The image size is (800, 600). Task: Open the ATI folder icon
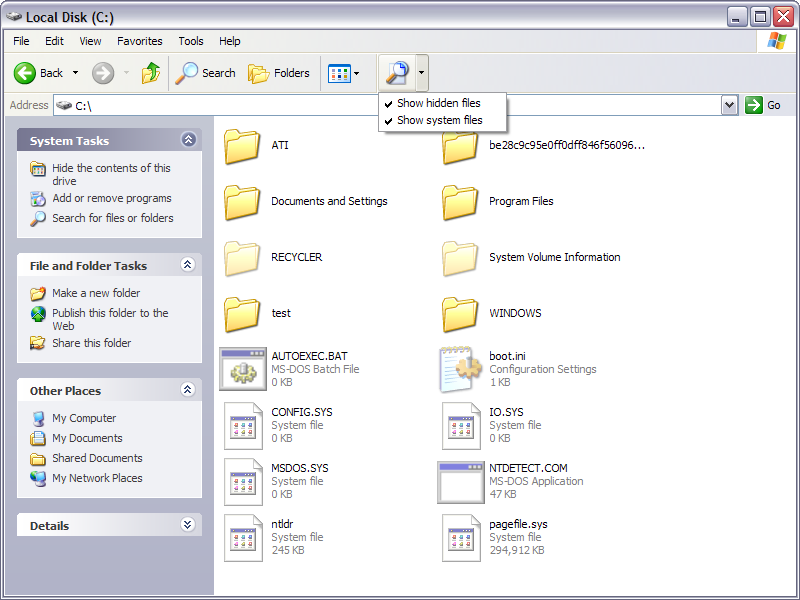coord(242,146)
